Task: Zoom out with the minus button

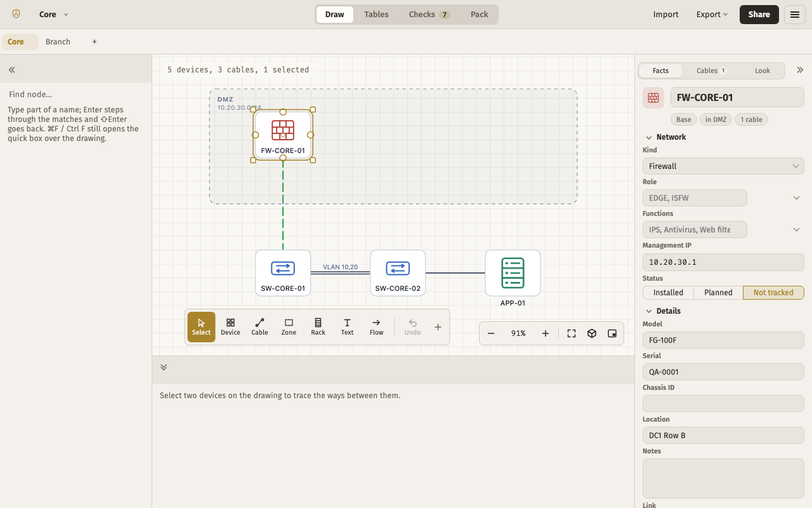Action: (x=491, y=333)
